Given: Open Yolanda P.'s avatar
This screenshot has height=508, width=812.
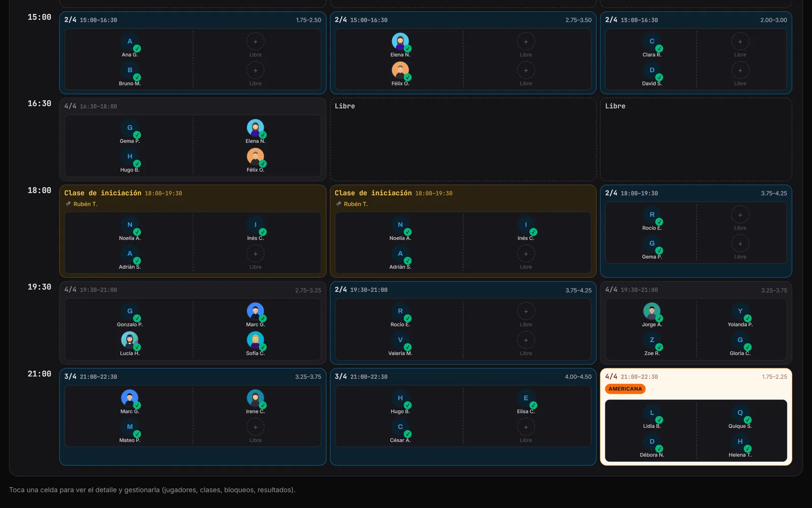Looking at the screenshot, I should 740,311.
